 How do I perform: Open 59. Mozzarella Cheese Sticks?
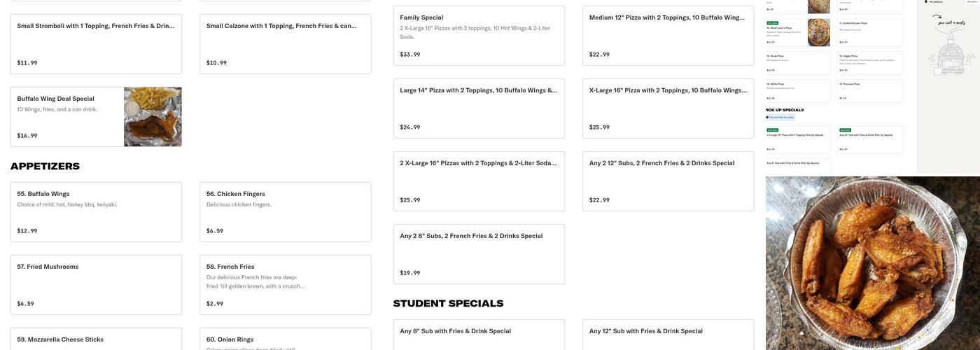(96, 339)
